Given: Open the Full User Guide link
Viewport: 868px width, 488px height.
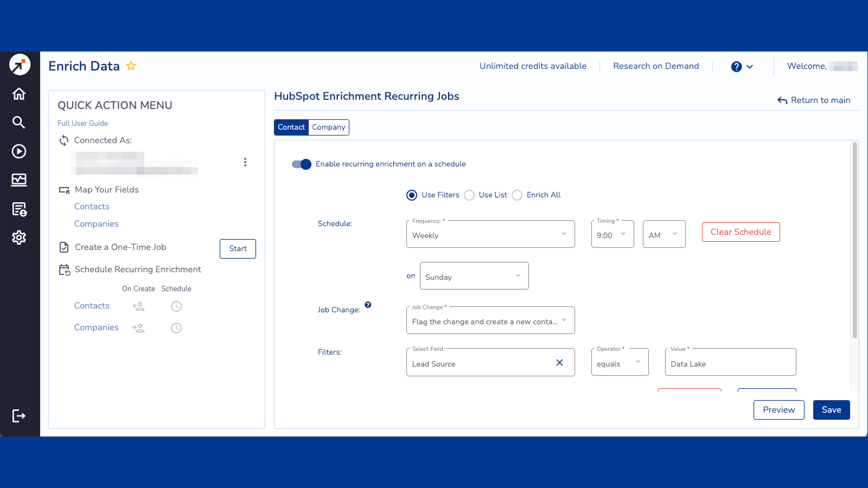Looking at the screenshot, I should coord(82,124).
